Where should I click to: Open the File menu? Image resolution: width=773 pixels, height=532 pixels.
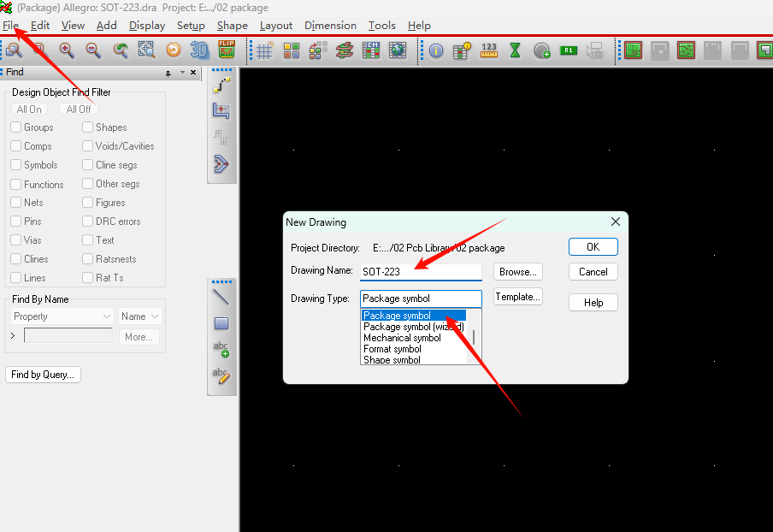[10, 26]
